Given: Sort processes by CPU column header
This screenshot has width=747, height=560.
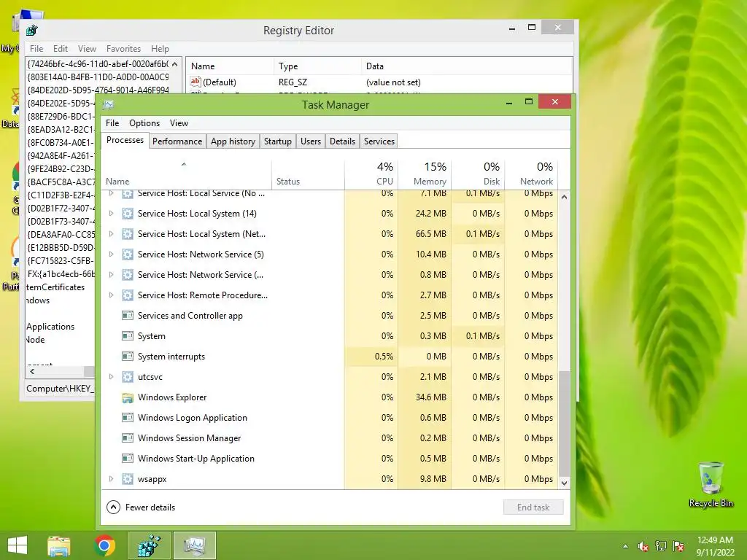Looking at the screenshot, I should 371,174.
